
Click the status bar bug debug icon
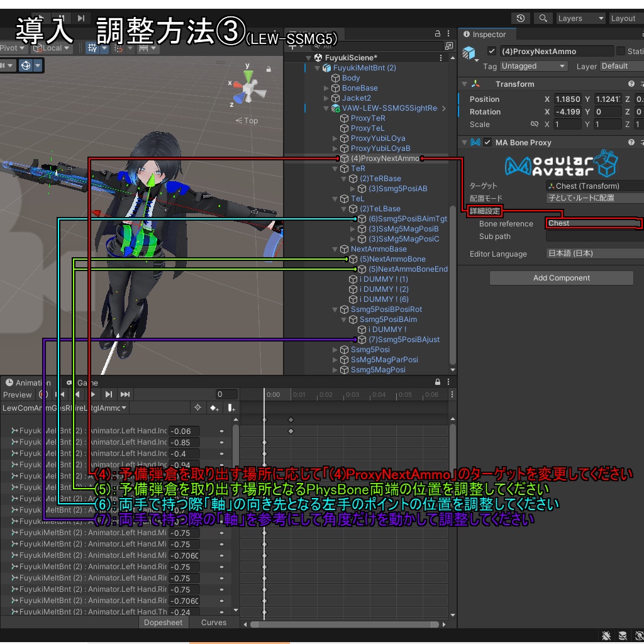pos(606,636)
